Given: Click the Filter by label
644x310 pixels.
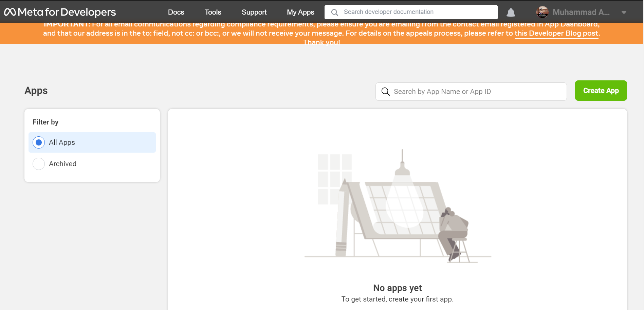Looking at the screenshot, I should (x=45, y=122).
